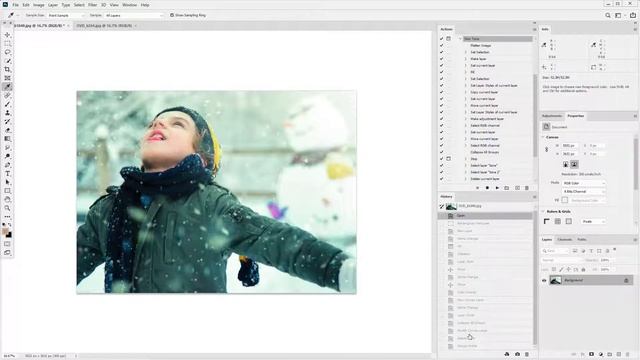Toggle checkmark for Collapse All Groups action
The height and width of the screenshot is (360, 640).
pos(441,152)
